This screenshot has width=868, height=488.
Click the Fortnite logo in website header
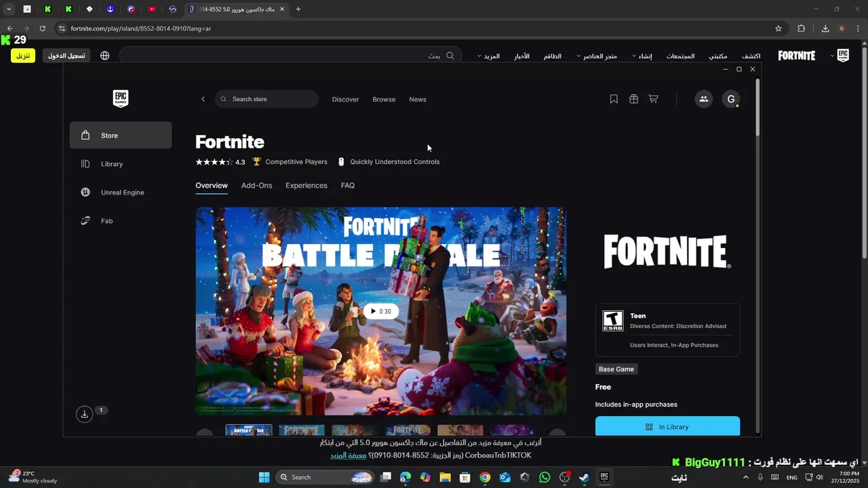[x=797, y=56]
